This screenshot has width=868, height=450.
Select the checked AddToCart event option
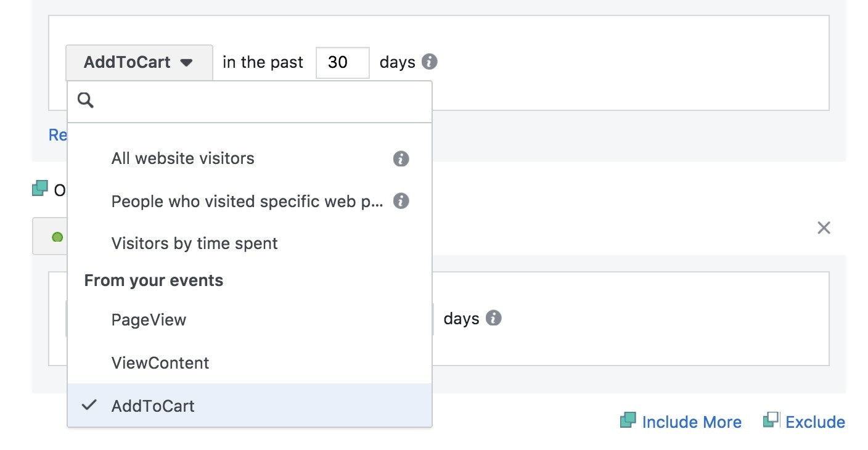[153, 406]
